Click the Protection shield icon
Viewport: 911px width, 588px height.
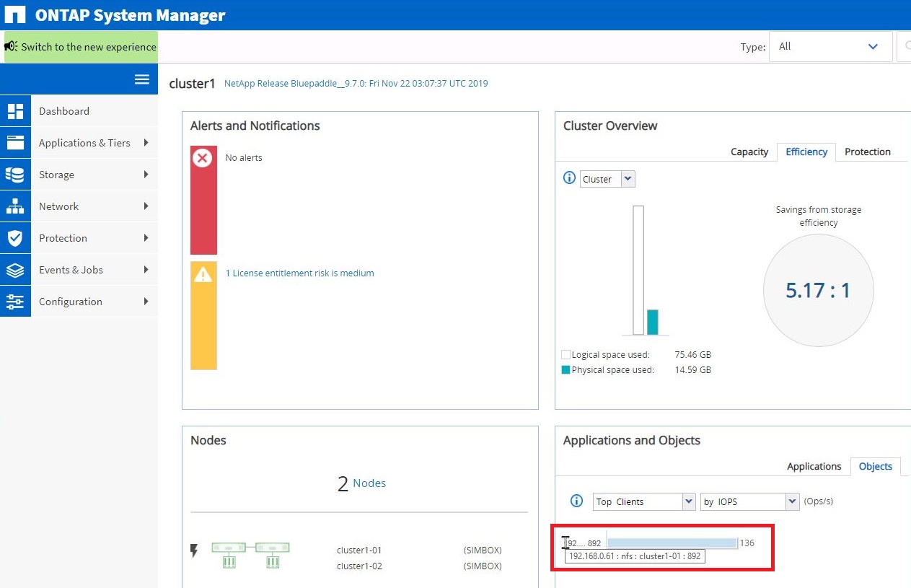15,238
